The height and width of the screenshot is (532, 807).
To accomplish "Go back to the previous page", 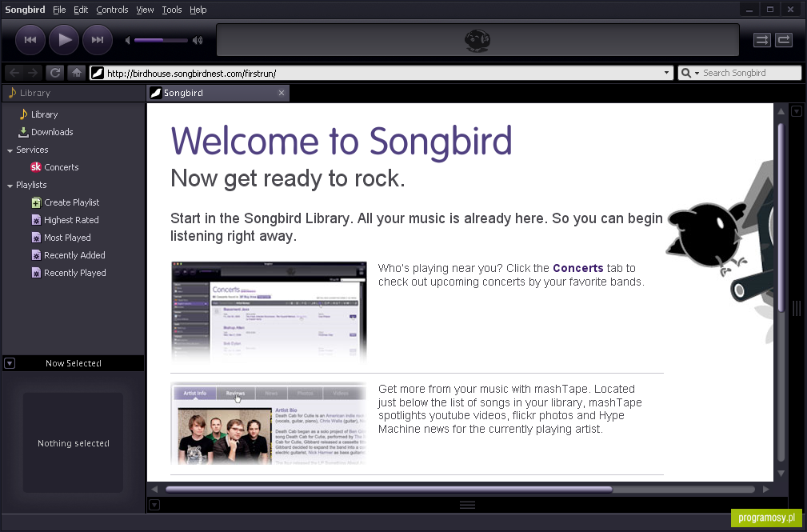I will pos(15,73).
